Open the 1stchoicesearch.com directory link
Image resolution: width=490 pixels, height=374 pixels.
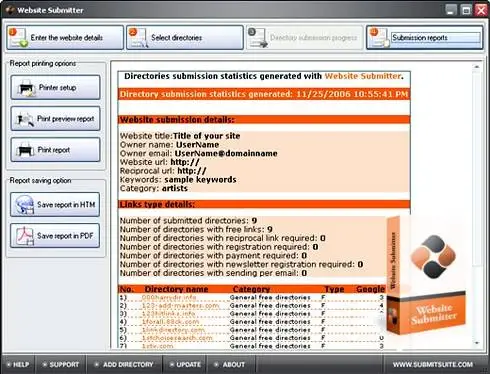[x=177, y=338]
